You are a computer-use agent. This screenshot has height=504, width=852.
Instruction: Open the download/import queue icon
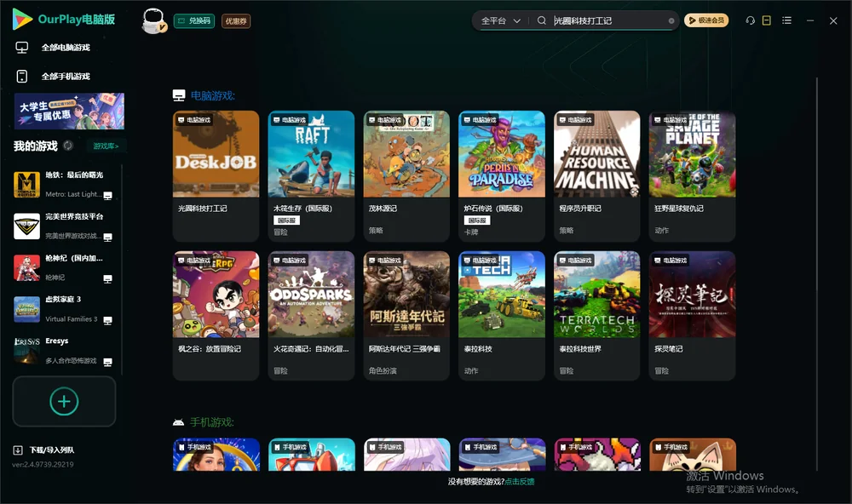coord(18,450)
